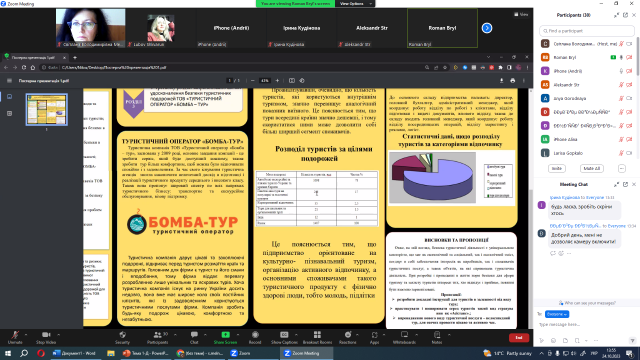Click the Mute All button
This screenshot has height=360, width=640.
tap(591, 169)
